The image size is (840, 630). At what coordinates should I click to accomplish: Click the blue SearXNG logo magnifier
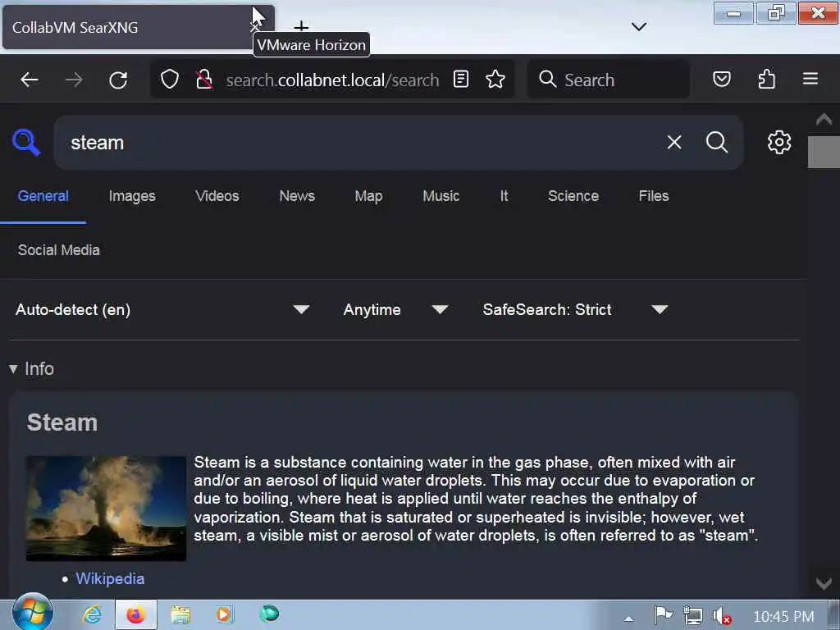[x=25, y=143]
